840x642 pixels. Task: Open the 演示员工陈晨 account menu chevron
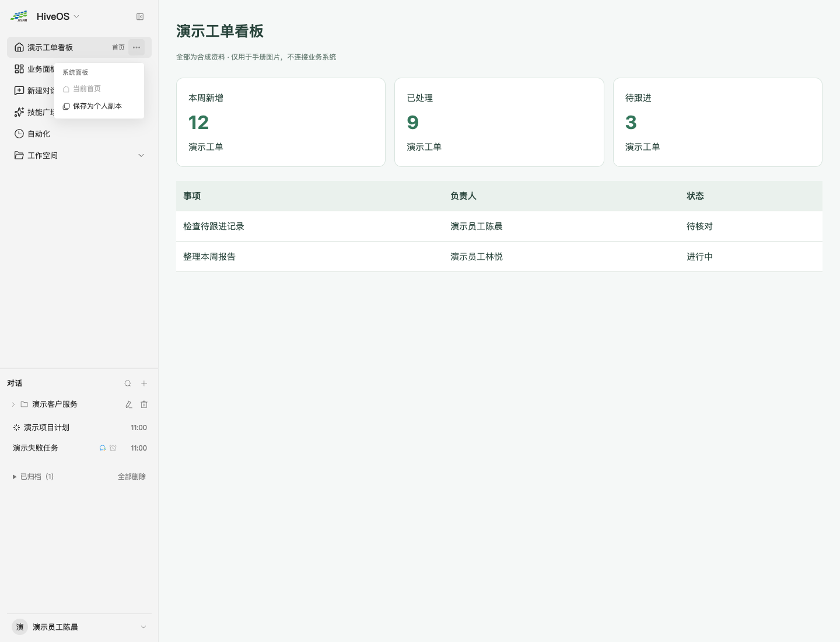(x=143, y=627)
